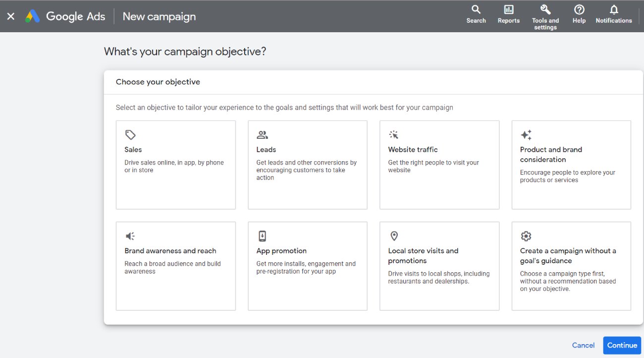644x358 pixels.
Task: Click the Product and brand consideration sparkle icon
Action: click(526, 134)
